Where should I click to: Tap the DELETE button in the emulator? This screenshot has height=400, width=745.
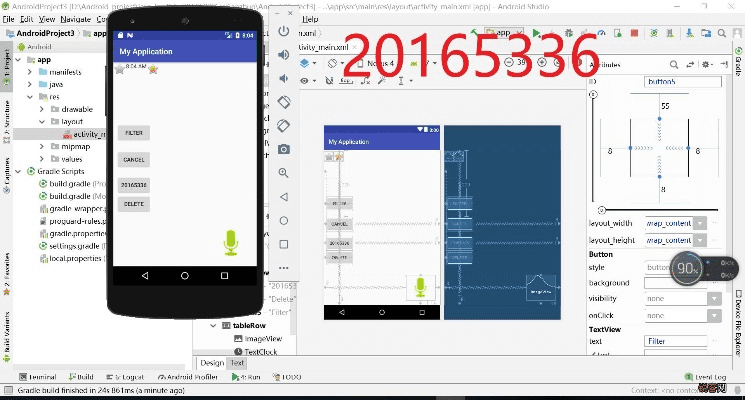tap(133, 203)
